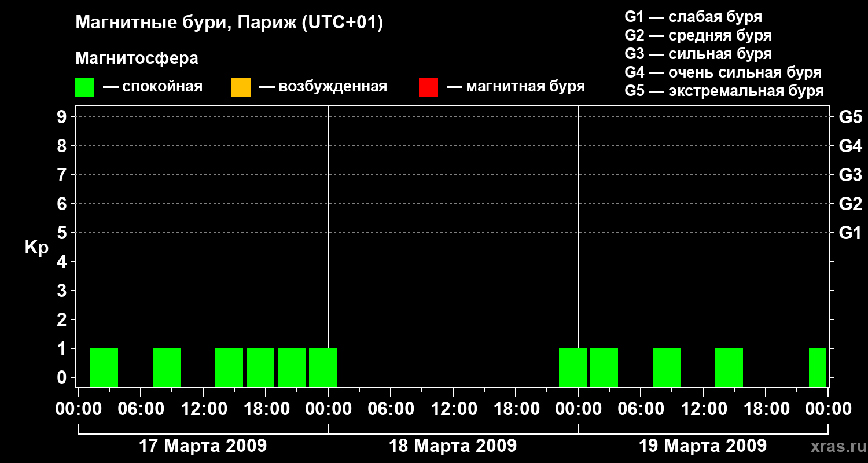Click '06:00' time label under 19 March
Image resolution: width=868 pixels, height=463 pixels.
coord(641,409)
